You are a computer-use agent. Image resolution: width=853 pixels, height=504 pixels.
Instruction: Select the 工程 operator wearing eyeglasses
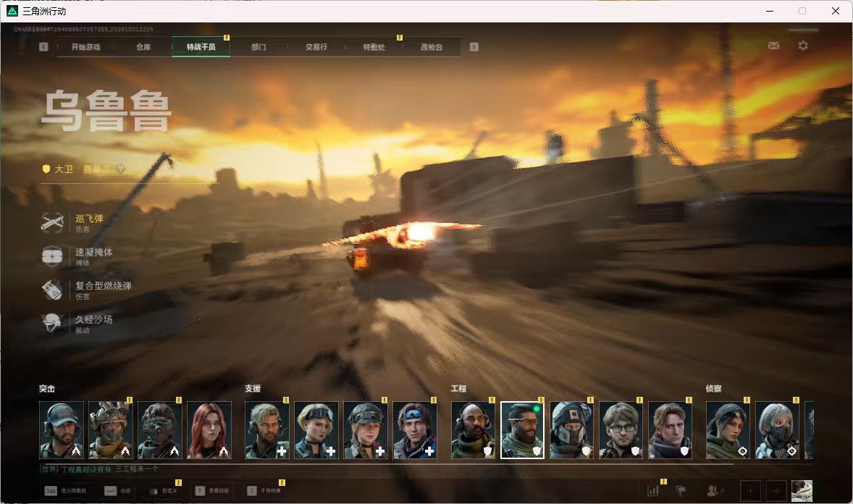(621, 430)
